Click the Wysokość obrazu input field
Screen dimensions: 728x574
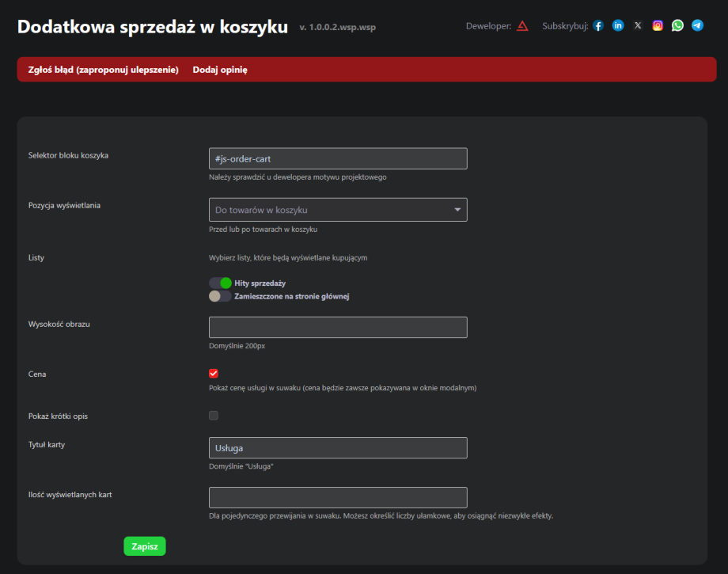(x=338, y=328)
